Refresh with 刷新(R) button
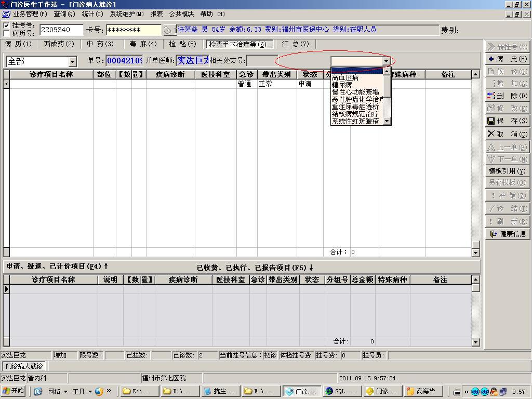 [507, 221]
